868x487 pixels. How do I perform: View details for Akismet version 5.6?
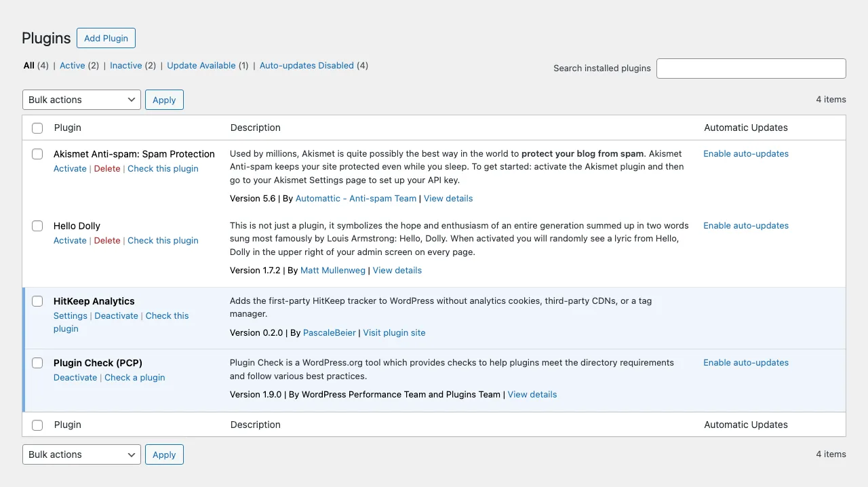pyautogui.click(x=448, y=199)
